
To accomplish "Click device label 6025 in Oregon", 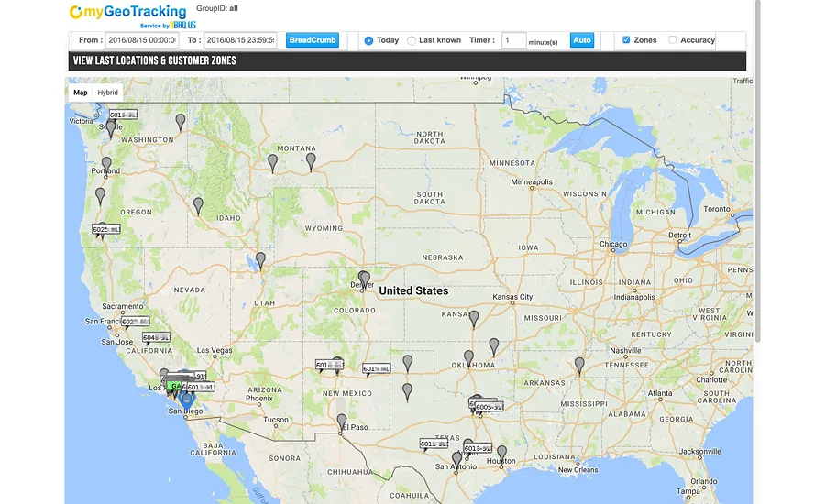I will [106, 229].
